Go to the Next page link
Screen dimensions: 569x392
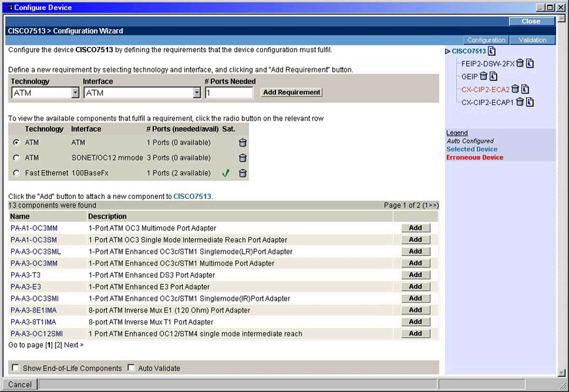click(x=74, y=344)
